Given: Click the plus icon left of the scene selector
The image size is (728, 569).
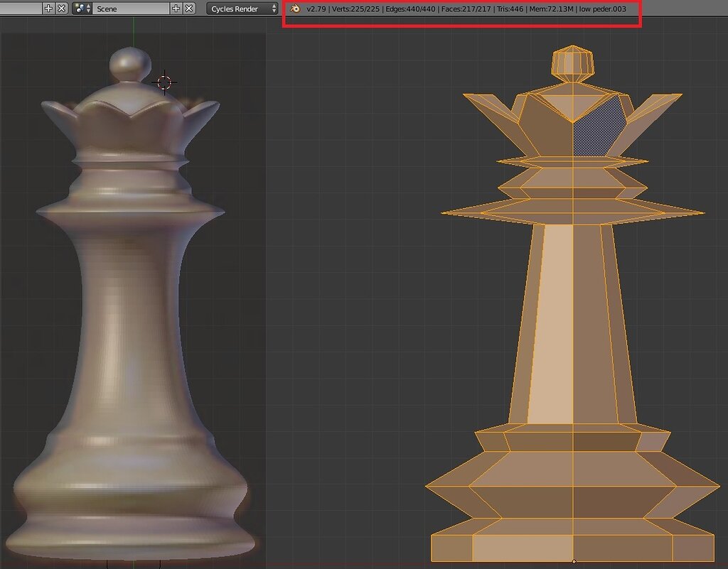Looking at the screenshot, I should [x=47, y=8].
